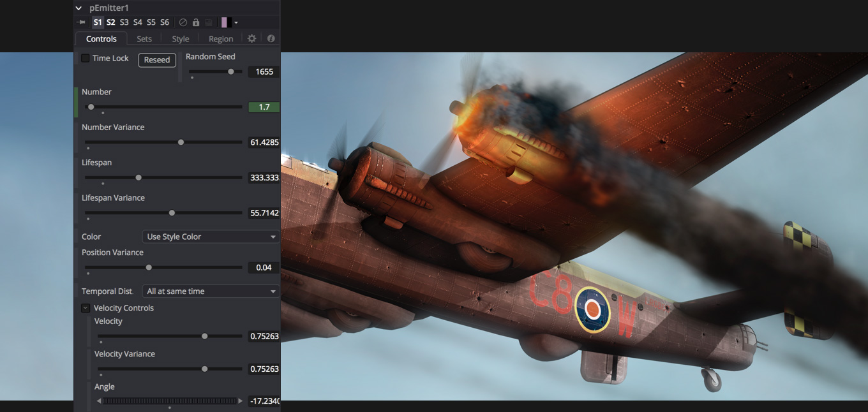The image size is (868, 412).
Task: Click the Velocity Variance slider handle
Action: click(204, 369)
